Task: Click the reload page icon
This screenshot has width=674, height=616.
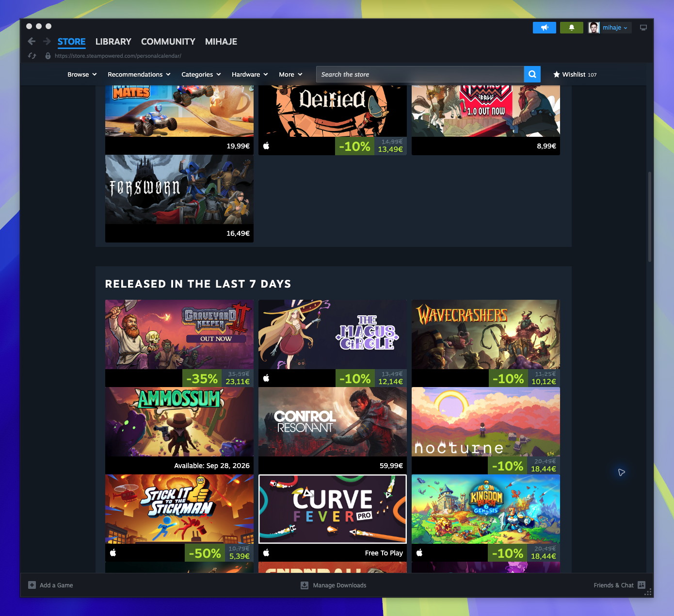Action: click(x=32, y=56)
